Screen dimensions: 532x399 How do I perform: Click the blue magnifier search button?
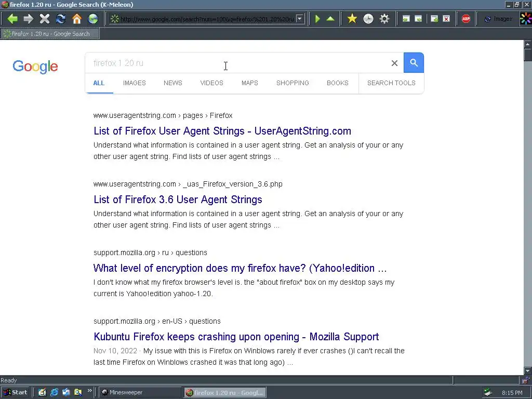pos(414,63)
